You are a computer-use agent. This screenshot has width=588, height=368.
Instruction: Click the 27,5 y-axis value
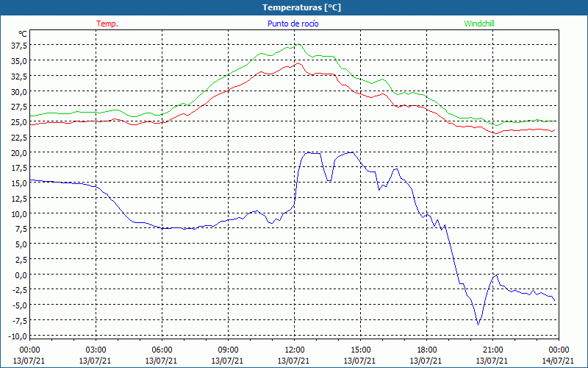pyautogui.click(x=19, y=107)
